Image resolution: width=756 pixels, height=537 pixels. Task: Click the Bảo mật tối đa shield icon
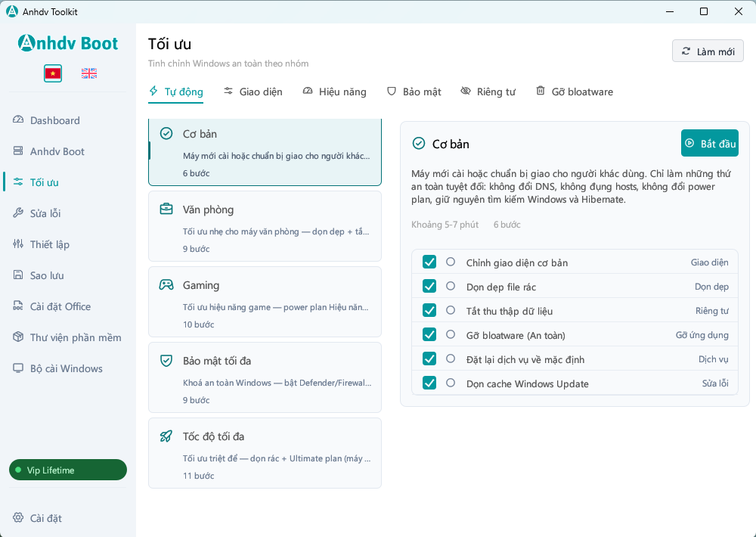pyautogui.click(x=166, y=361)
